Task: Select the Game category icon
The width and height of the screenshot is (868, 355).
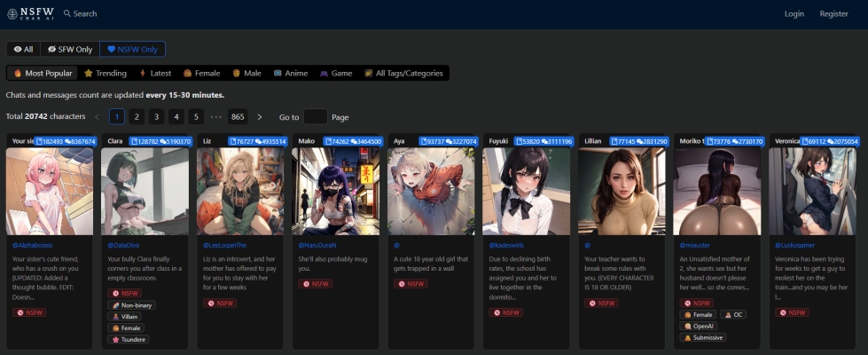Action: point(325,74)
